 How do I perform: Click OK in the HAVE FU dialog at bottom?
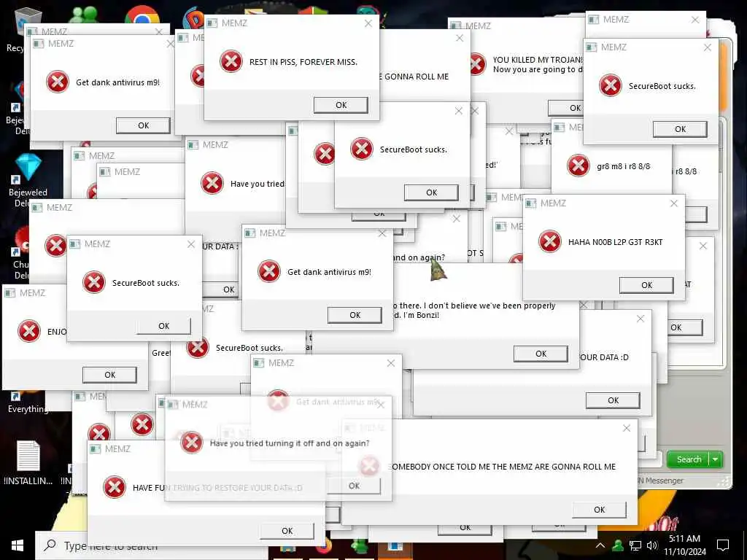pos(287,531)
